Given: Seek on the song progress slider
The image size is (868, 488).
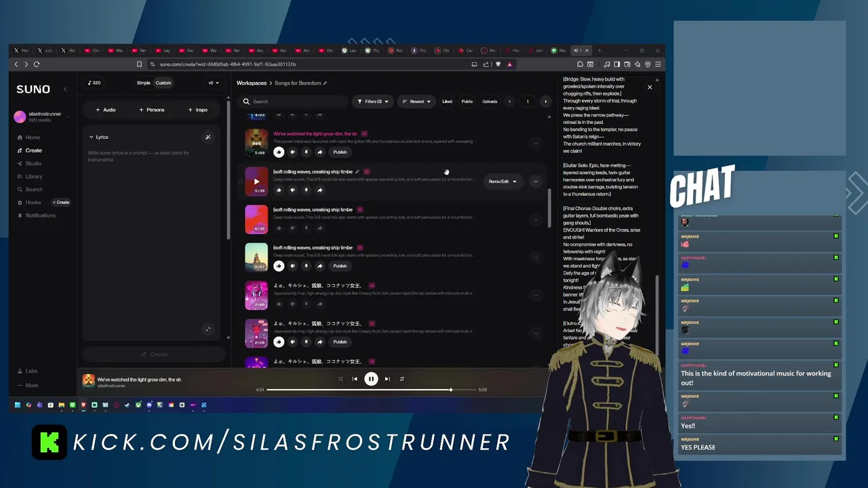Looking at the screenshot, I should tap(372, 390).
